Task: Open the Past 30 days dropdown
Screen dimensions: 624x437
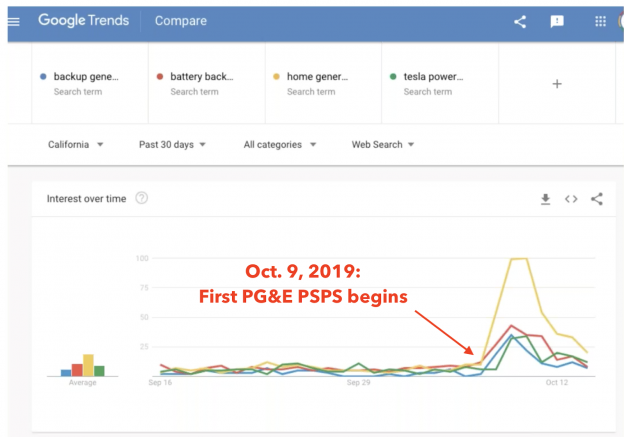Action: (x=172, y=144)
